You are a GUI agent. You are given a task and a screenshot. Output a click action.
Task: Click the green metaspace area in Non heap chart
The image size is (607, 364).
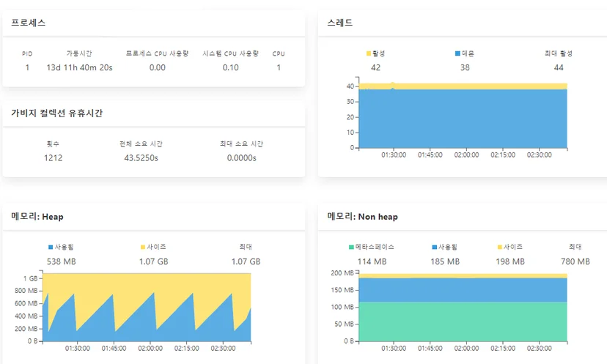tap(463, 322)
